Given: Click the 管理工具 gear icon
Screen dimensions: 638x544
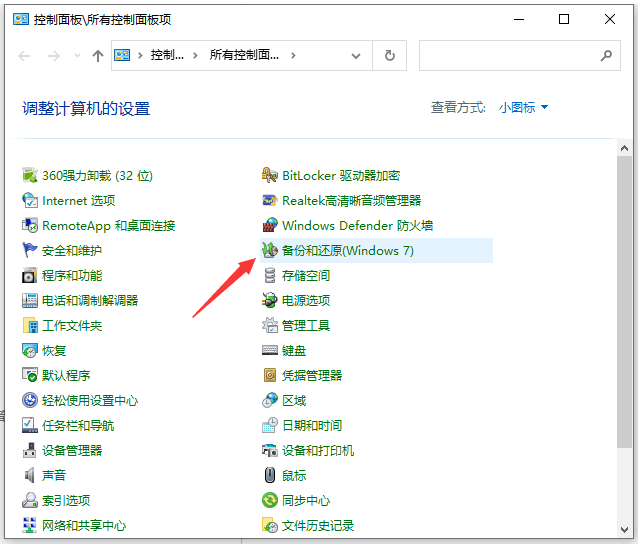Looking at the screenshot, I should pos(270,326).
